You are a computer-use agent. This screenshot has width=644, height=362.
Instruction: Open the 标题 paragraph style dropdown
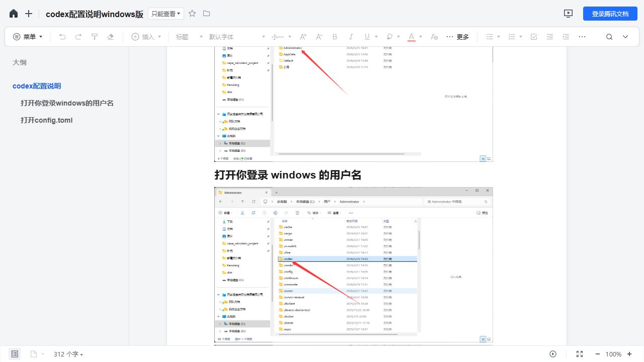coord(189,37)
